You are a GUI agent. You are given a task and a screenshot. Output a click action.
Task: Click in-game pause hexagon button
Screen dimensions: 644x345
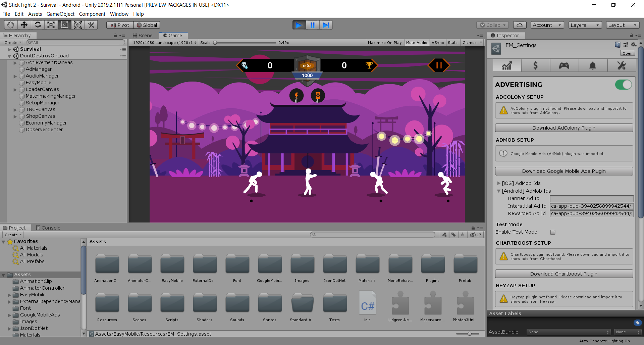click(x=439, y=65)
